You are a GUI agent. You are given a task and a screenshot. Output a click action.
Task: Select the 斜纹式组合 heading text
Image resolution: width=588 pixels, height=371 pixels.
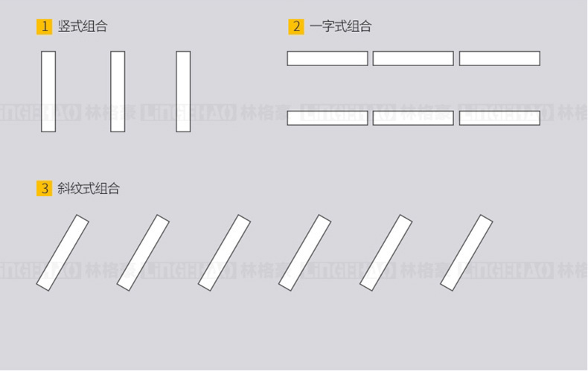(x=89, y=188)
